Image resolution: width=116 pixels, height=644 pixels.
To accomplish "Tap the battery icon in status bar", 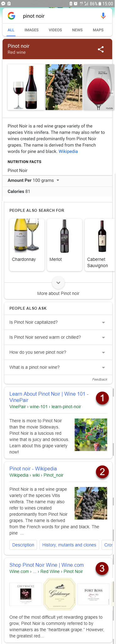I will pyautogui.click(x=100, y=4).
